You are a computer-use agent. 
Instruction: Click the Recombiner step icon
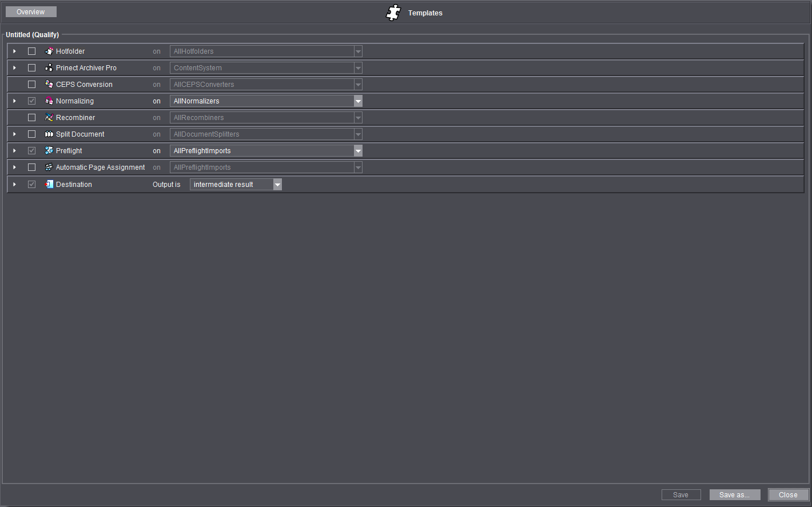click(x=49, y=118)
